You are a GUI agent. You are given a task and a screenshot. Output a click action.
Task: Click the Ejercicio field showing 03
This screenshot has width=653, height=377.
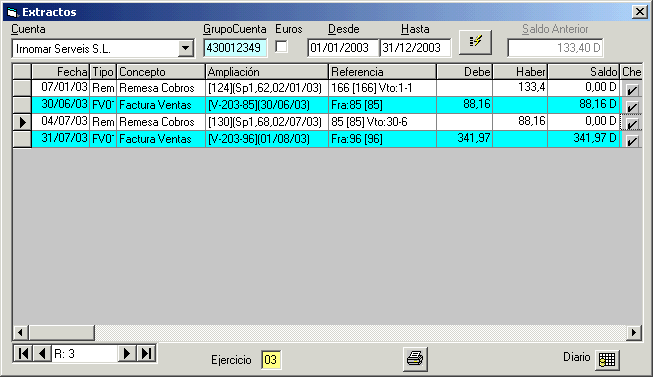coord(271,360)
